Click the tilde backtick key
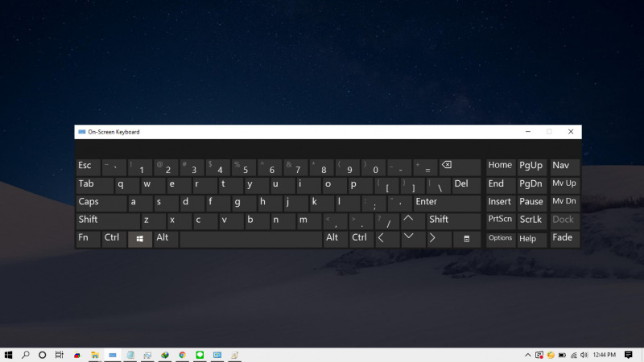644x362 pixels. [x=114, y=167]
